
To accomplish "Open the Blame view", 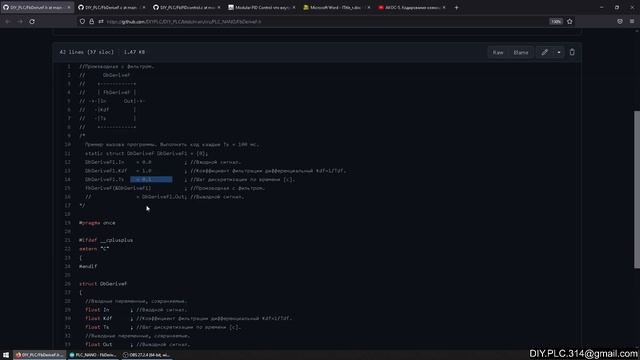I will tap(520, 52).
